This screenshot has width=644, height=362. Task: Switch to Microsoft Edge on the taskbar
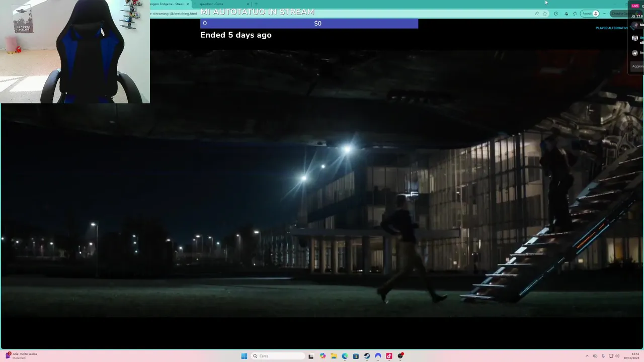[345, 356]
